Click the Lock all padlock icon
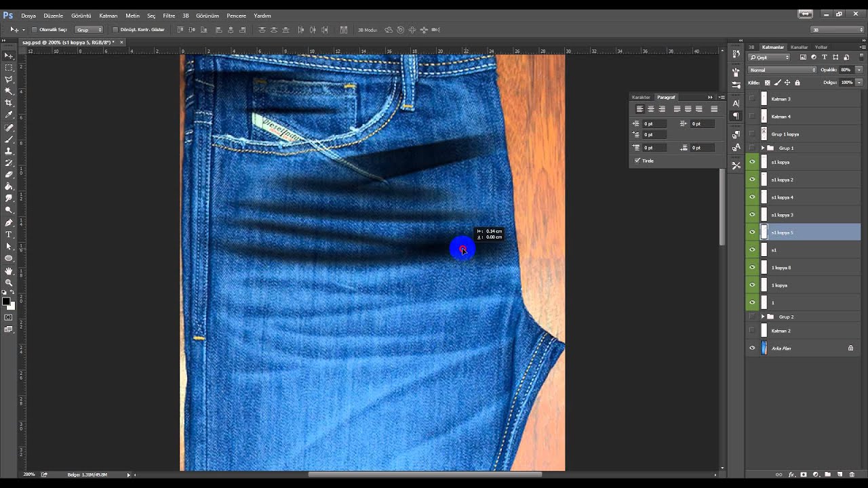The image size is (868, 488). coord(797,83)
